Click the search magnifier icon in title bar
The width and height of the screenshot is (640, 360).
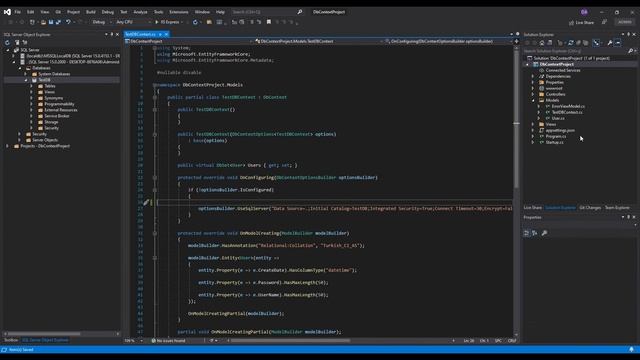pyautogui.click(x=300, y=12)
